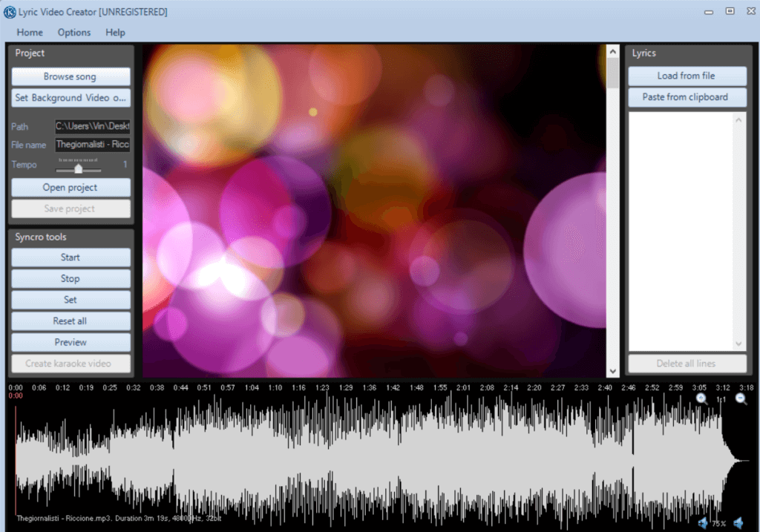The height and width of the screenshot is (532, 760).
Task: Click the 0:32 marker on the timeline
Action: pos(134,387)
